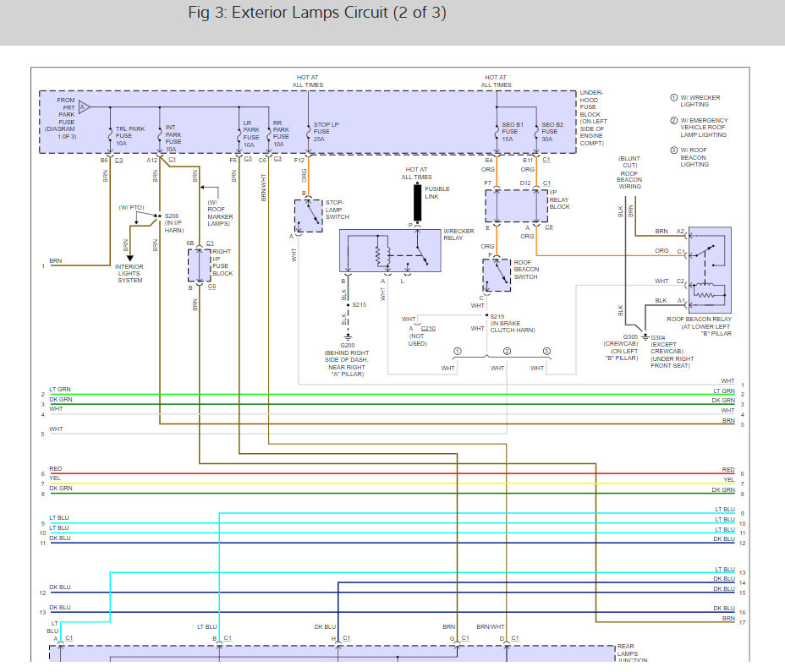Click the black fusible link bar

click(x=416, y=200)
